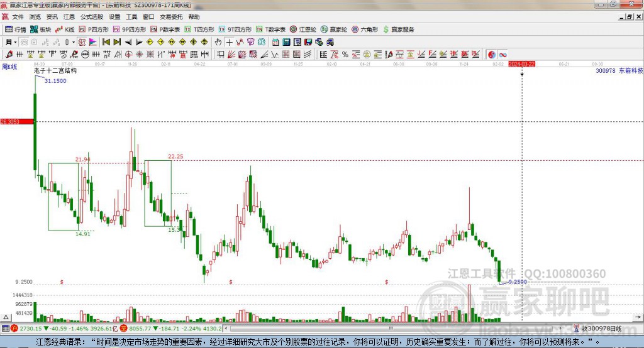Viewport: 644px width, 348px height.
Task: Open the 公式选股 menu
Action: tap(91, 17)
